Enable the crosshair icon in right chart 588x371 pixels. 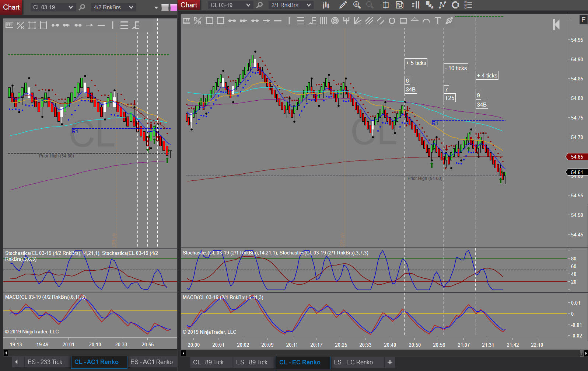click(x=386, y=5)
